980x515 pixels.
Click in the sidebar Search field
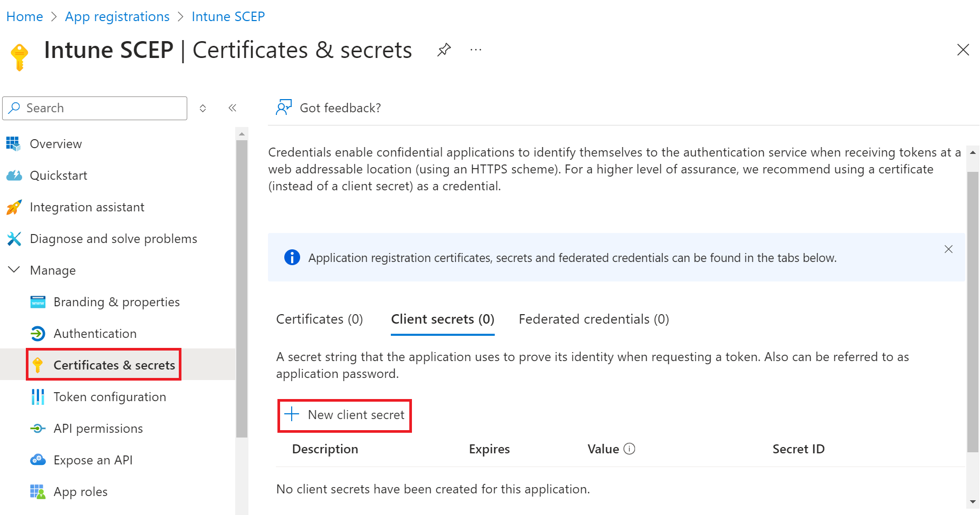click(x=100, y=108)
